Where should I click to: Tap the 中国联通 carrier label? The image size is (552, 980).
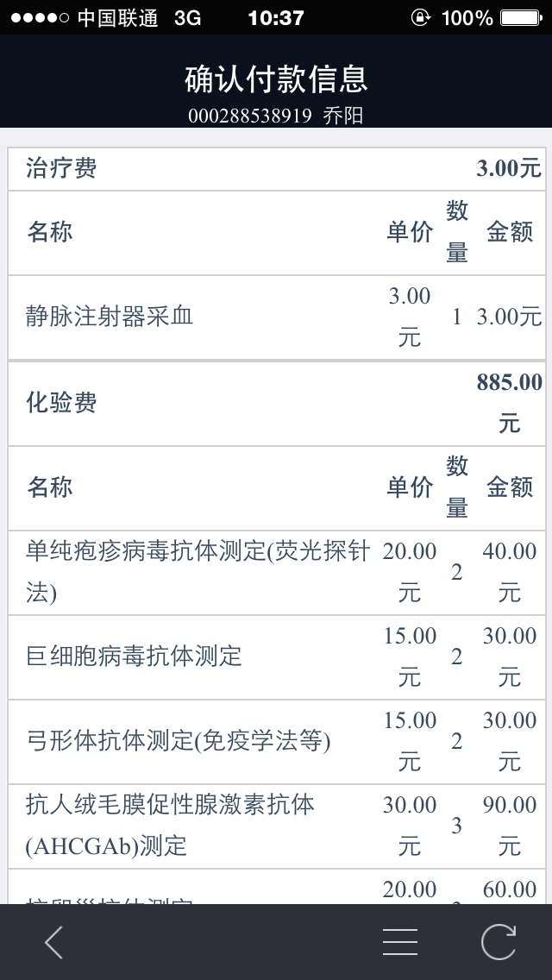[117, 18]
